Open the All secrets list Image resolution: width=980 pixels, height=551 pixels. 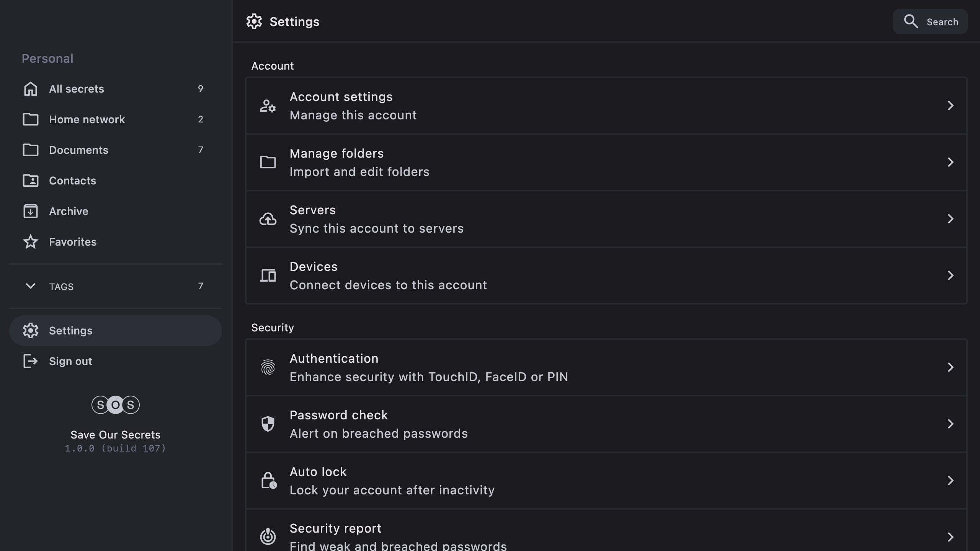point(77,89)
